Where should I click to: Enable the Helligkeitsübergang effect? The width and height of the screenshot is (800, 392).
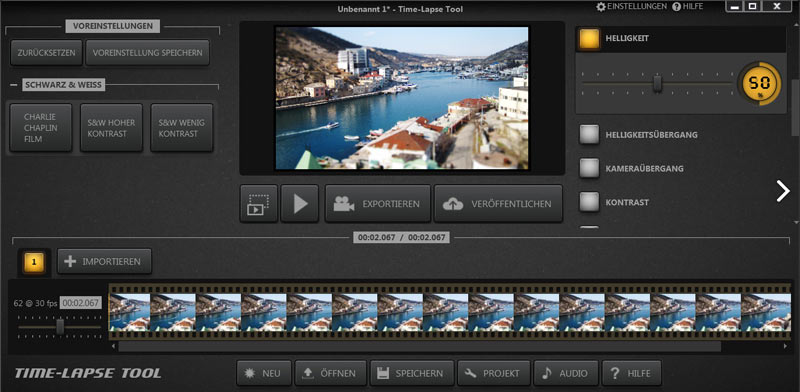tap(589, 134)
